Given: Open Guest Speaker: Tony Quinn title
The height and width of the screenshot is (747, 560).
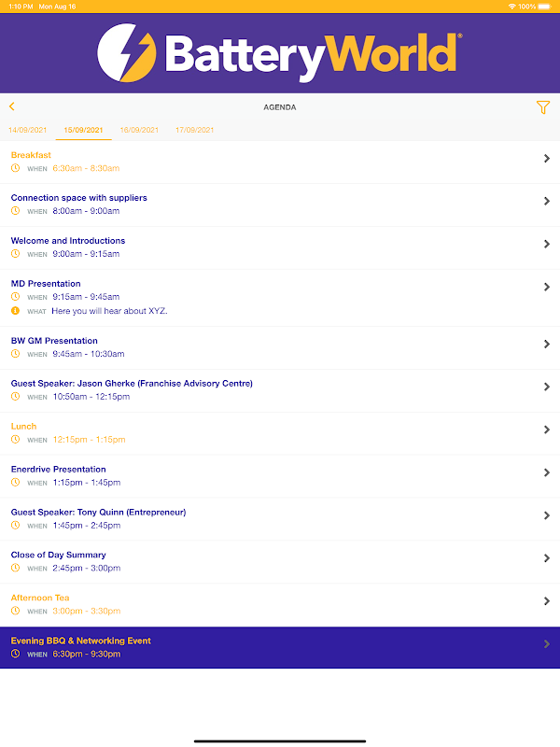Looking at the screenshot, I should (99, 512).
